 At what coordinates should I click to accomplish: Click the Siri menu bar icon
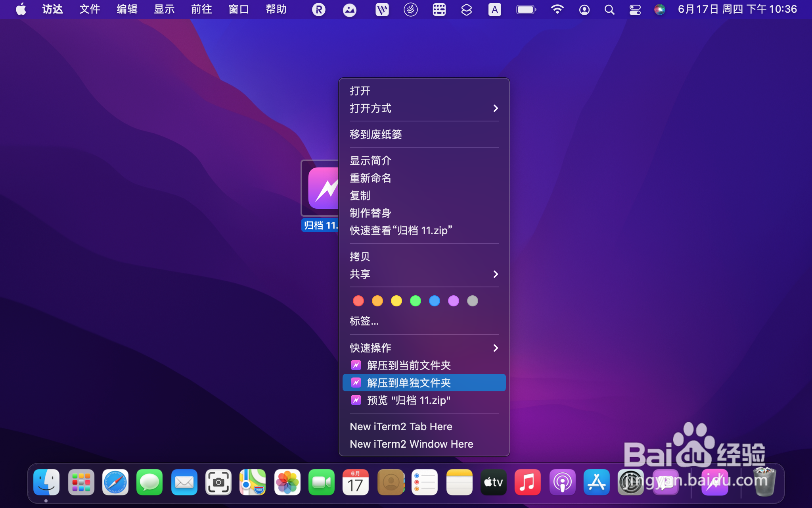point(659,10)
